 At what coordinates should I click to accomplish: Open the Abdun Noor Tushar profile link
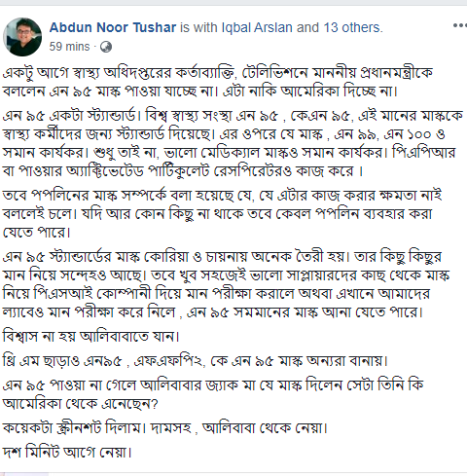[113, 27]
